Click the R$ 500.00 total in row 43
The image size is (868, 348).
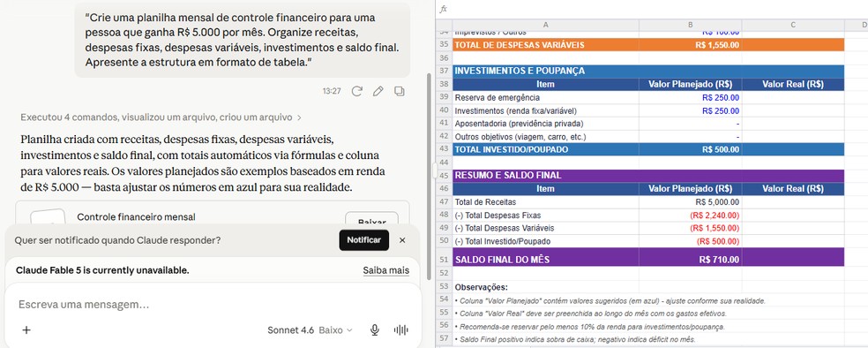tap(691, 149)
